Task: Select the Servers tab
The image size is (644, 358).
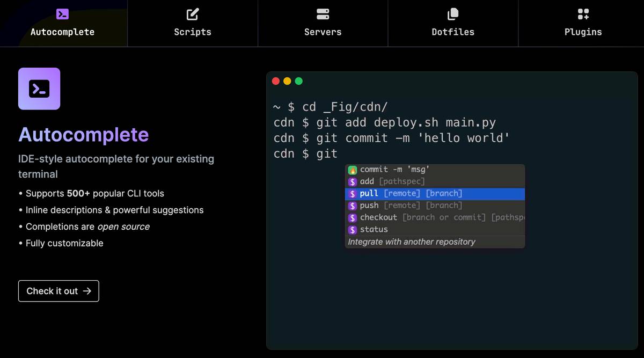Action: point(323,24)
